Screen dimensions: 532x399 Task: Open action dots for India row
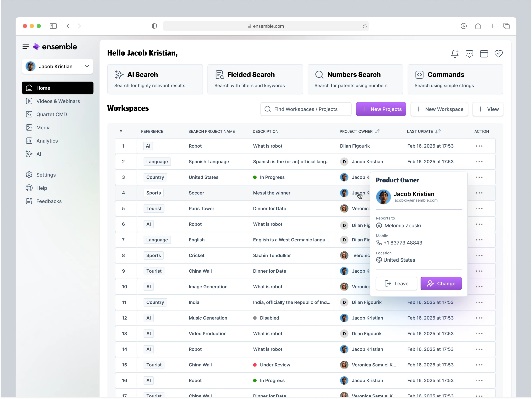[x=479, y=302]
